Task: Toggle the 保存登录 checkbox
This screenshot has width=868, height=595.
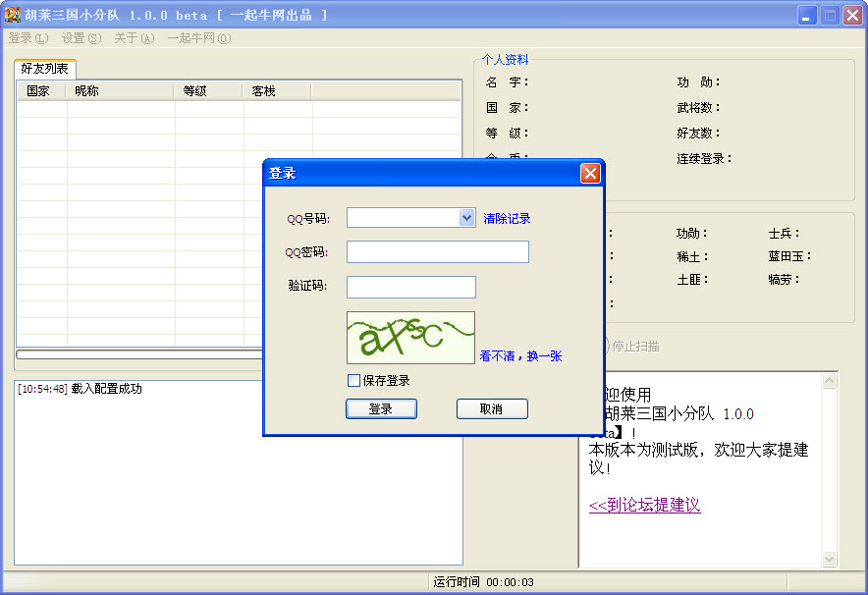Action: pyautogui.click(x=353, y=380)
